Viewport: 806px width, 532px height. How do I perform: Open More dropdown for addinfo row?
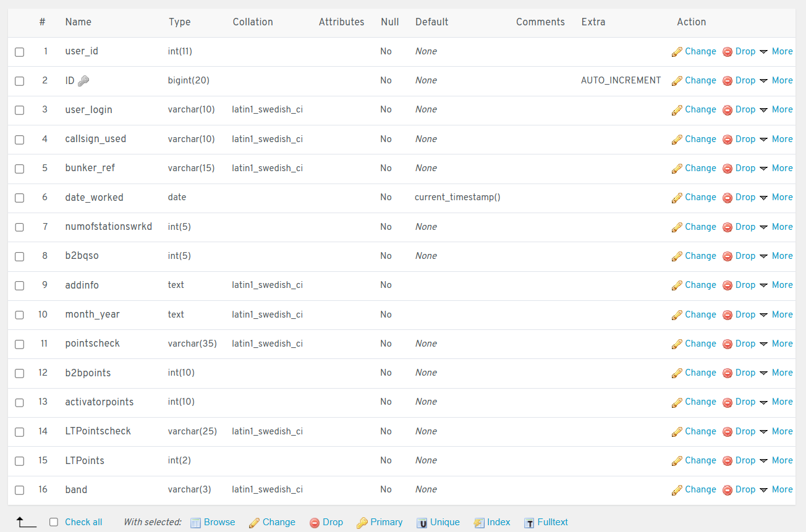pyautogui.click(x=776, y=285)
